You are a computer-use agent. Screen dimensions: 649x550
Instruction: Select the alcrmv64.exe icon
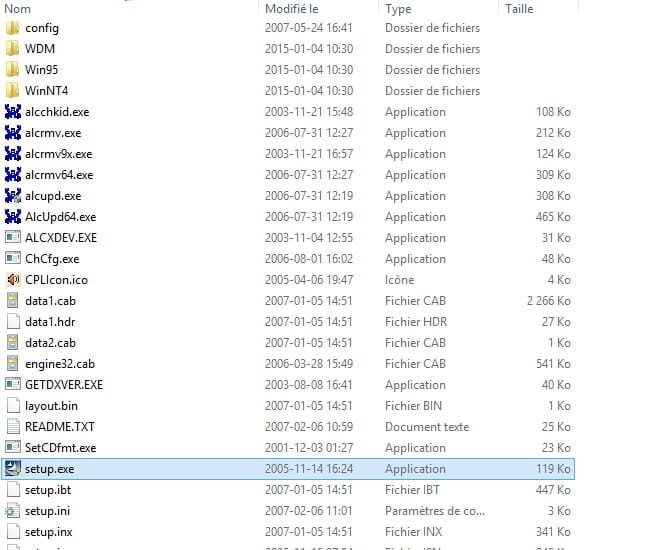click(12, 175)
